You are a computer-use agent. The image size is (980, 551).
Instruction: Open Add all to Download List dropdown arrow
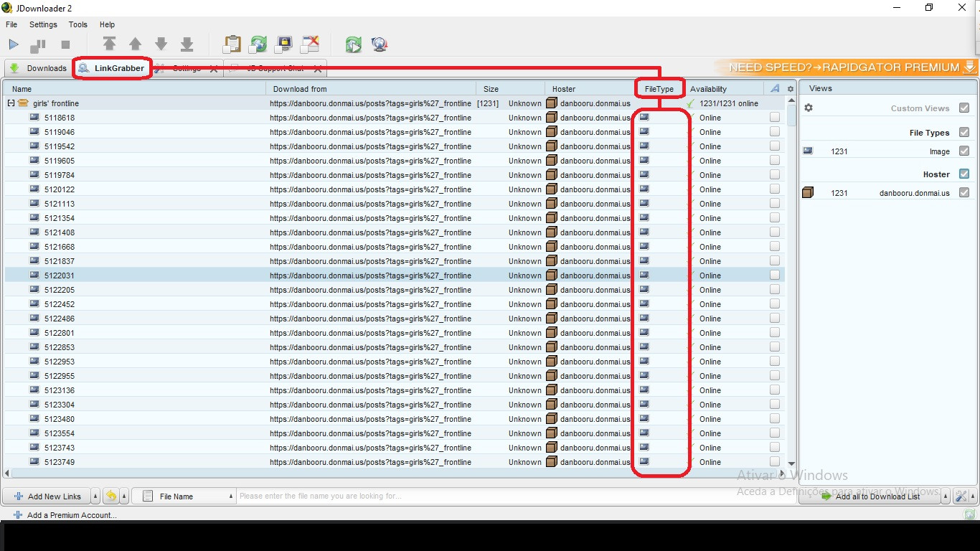point(946,496)
